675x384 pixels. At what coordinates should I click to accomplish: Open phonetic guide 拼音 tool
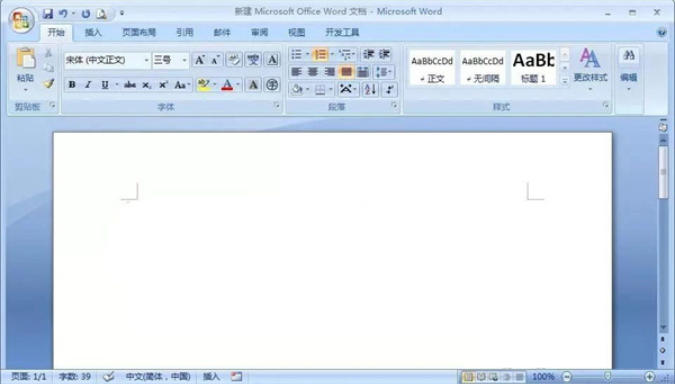click(253, 60)
